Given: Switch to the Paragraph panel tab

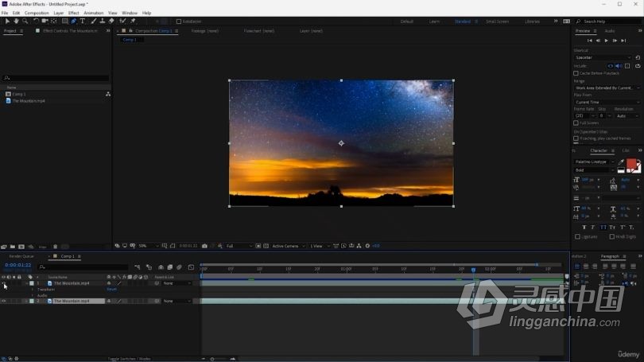Looking at the screenshot, I should tap(610, 256).
